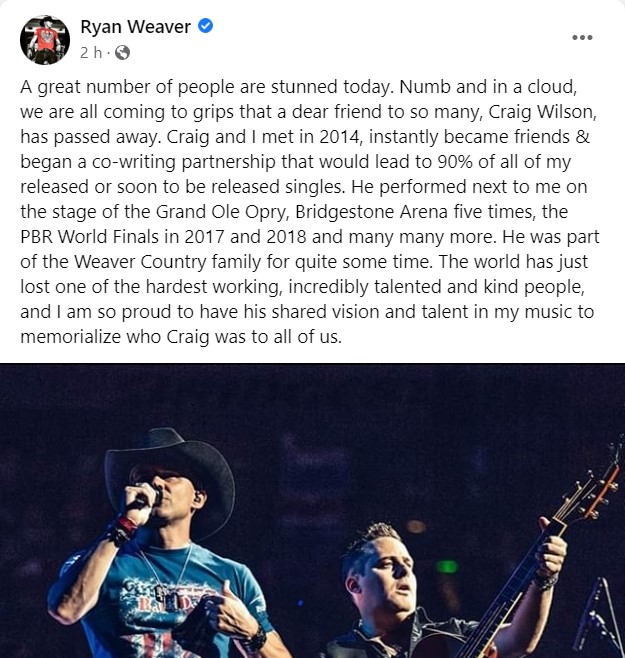
Task: Click the "2 h" post timestamp
Action: [91, 52]
